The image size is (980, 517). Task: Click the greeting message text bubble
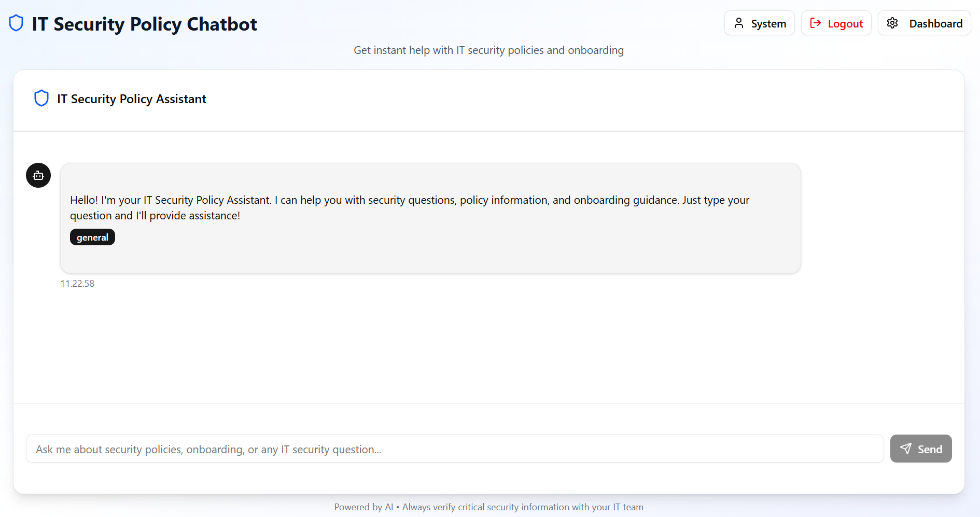click(x=430, y=218)
